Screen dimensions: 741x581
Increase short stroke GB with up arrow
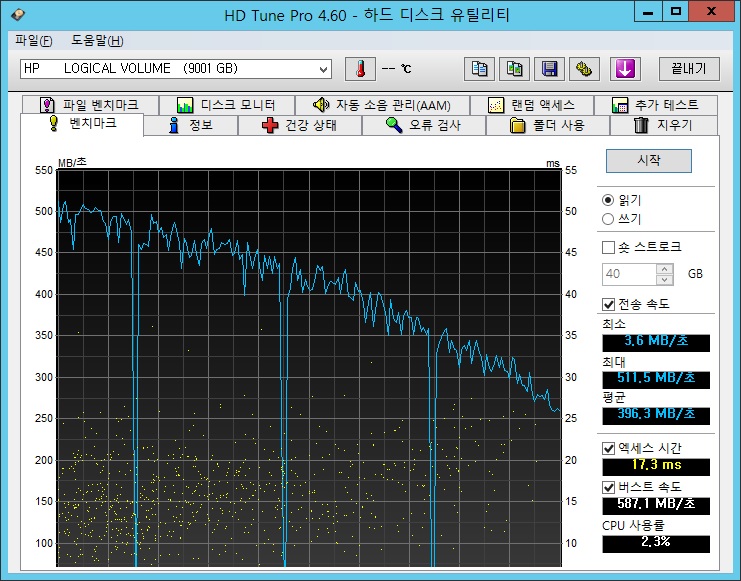point(664,269)
